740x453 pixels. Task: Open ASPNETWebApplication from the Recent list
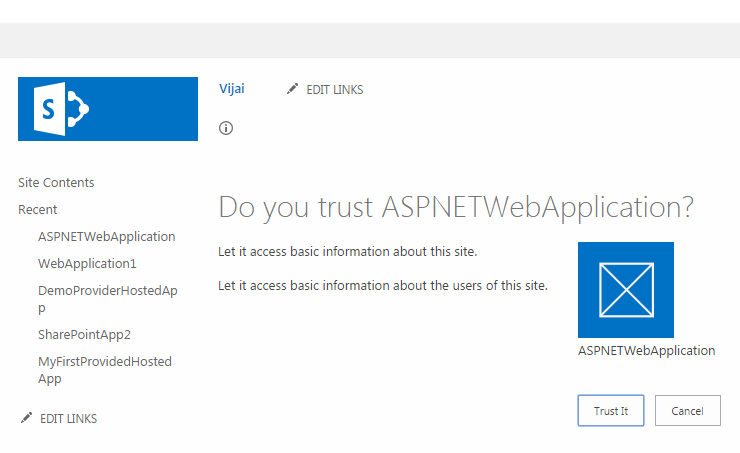click(x=106, y=237)
